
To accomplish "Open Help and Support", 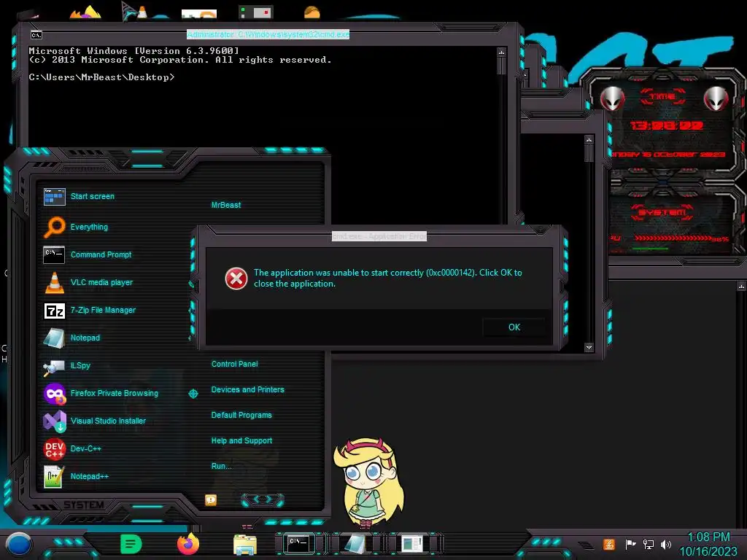I will pyautogui.click(x=241, y=440).
